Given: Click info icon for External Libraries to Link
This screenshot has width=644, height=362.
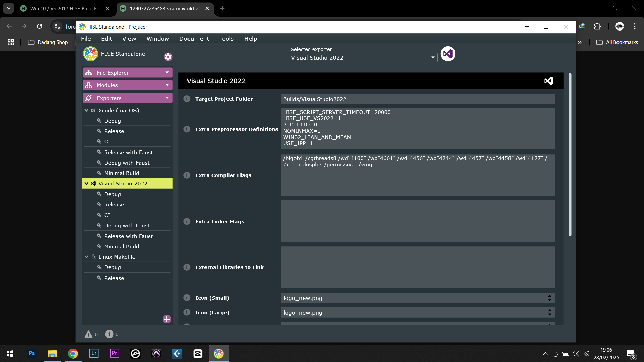Looking at the screenshot, I should tap(187, 267).
